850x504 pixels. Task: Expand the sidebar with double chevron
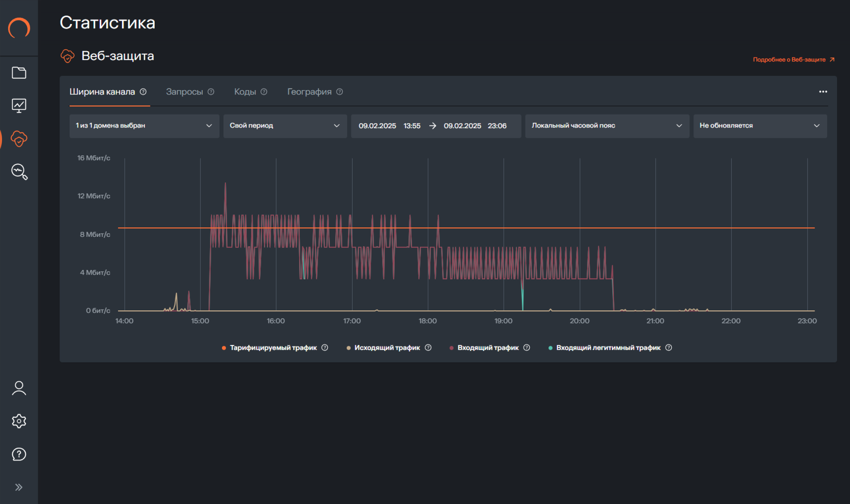pos(18,487)
